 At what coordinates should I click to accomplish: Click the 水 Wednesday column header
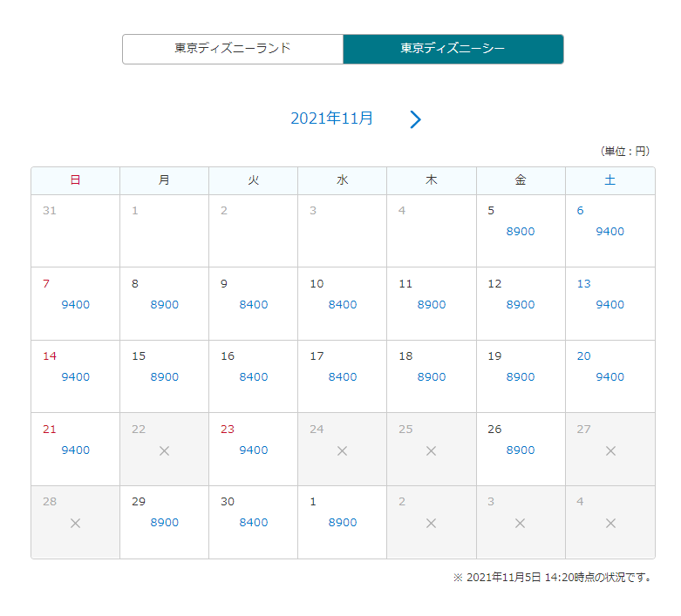(x=343, y=180)
